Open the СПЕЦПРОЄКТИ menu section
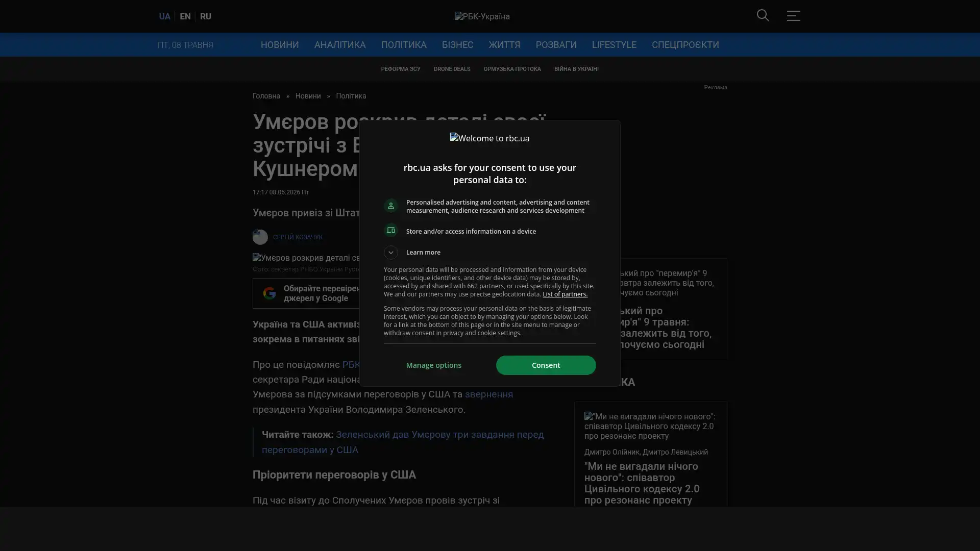Image resolution: width=980 pixels, height=551 pixels. [x=685, y=45]
